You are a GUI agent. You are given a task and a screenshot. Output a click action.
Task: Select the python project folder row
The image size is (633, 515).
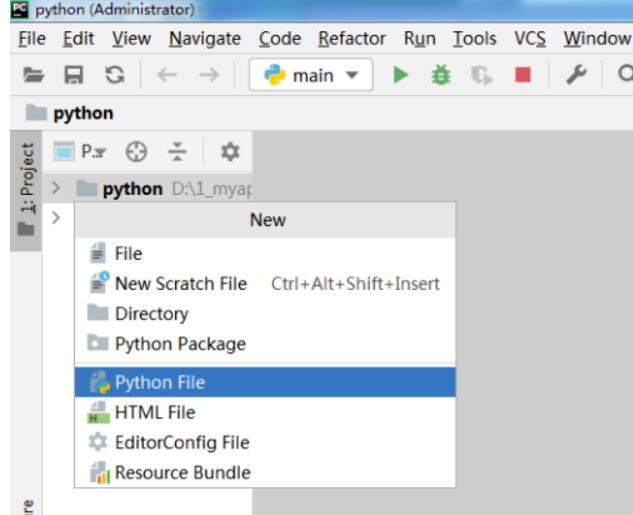(147, 188)
